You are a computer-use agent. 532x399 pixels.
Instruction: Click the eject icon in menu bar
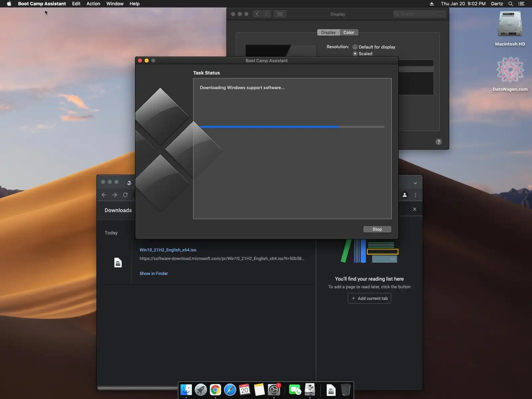click(x=432, y=4)
